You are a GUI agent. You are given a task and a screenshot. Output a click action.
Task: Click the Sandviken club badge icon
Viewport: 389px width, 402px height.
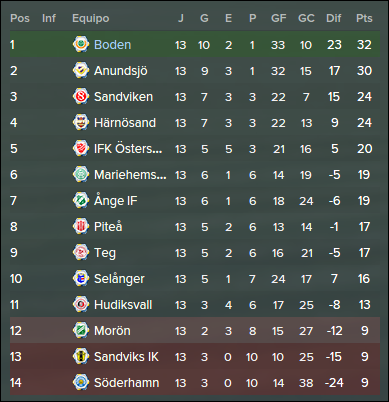[81, 96]
